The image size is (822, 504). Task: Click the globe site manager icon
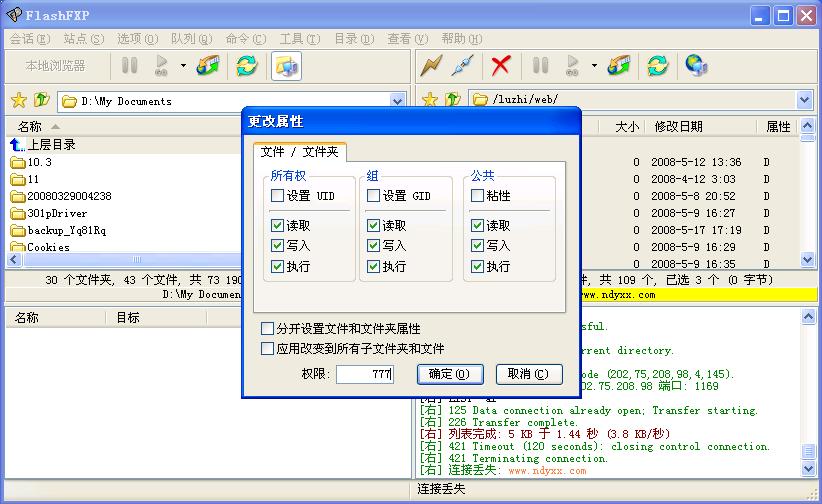pos(696,66)
